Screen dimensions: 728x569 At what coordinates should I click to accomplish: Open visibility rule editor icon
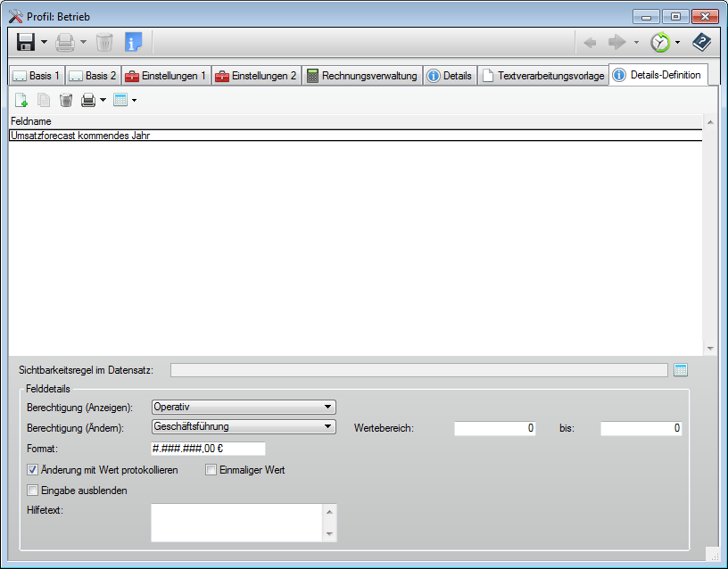[681, 370]
